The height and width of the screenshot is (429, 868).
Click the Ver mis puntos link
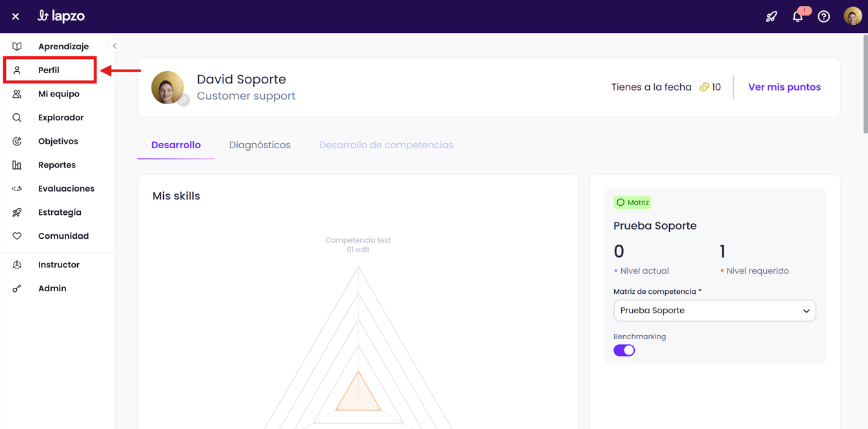[x=784, y=87]
